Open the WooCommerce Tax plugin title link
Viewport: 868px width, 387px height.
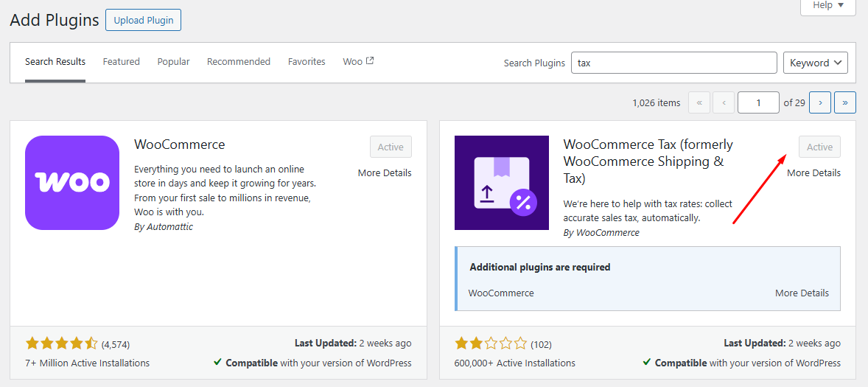coord(648,161)
